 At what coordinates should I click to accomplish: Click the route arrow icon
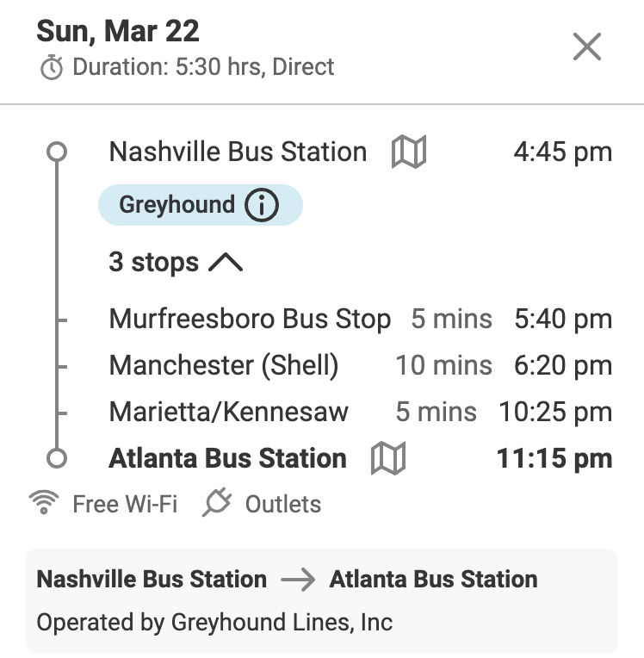[298, 580]
